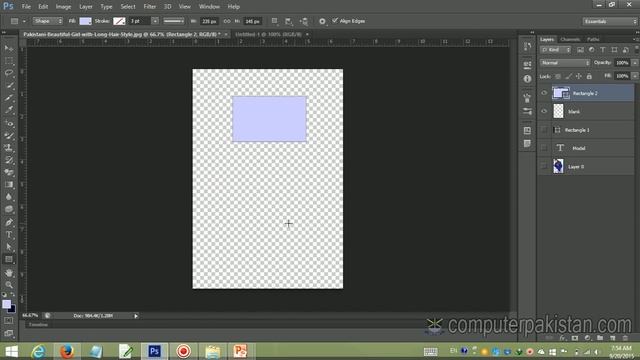This screenshot has width=640, height=360.
Task: Select the Eraser tool
Action: 9,173
